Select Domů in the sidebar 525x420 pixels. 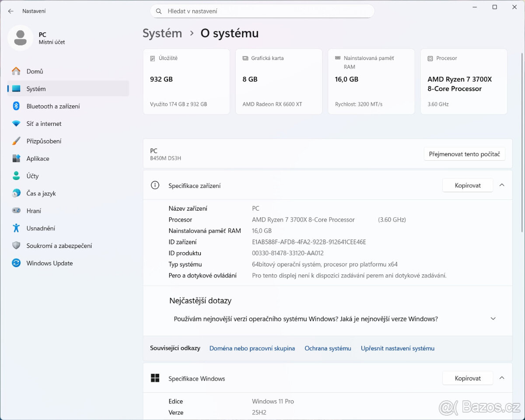click(x=16, y=71)
